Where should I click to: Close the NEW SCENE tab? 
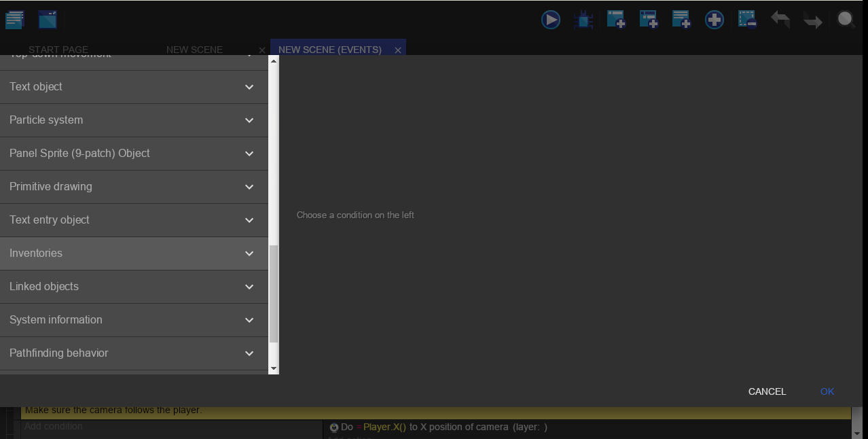coord(262,50)
